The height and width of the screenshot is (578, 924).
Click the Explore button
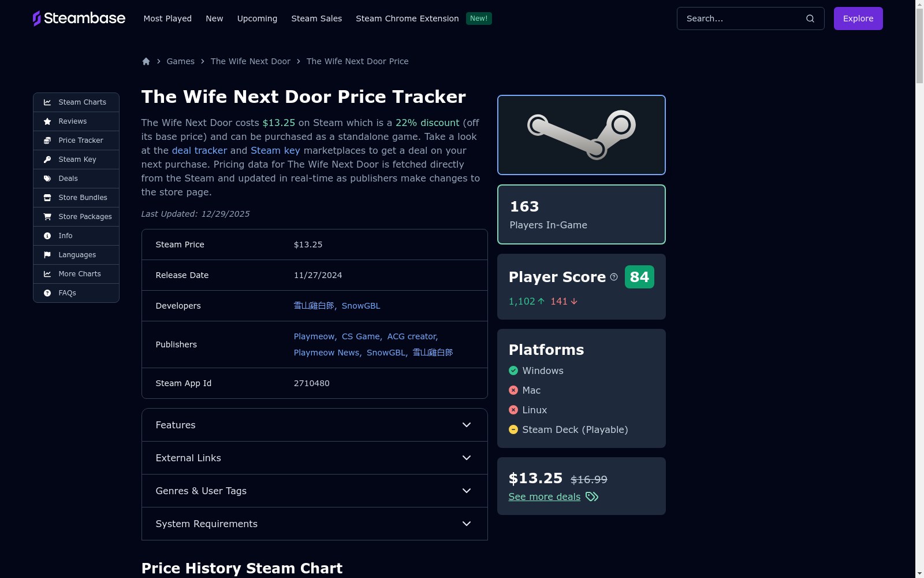(858, 18)
